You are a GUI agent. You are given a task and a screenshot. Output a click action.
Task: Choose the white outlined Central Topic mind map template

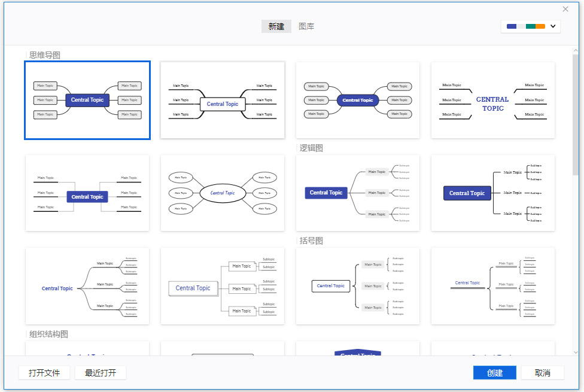(223, 100)
